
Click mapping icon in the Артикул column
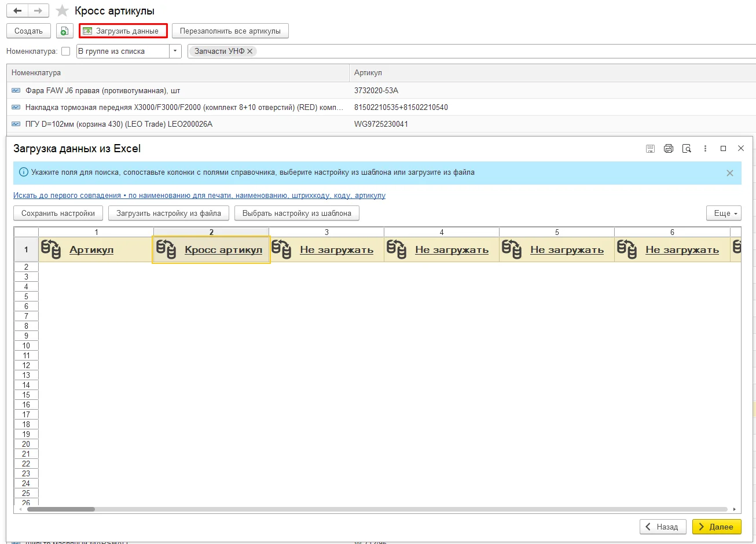coord(51,249)
